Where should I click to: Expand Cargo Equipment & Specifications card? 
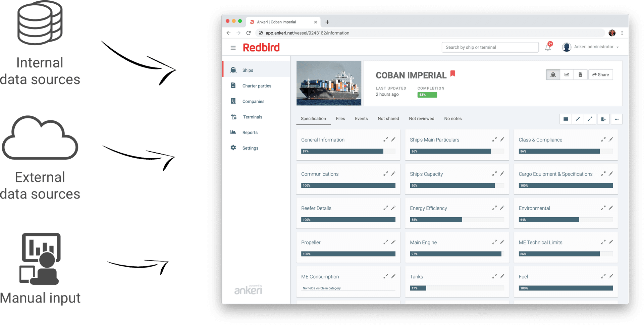(x=603, y=174)
